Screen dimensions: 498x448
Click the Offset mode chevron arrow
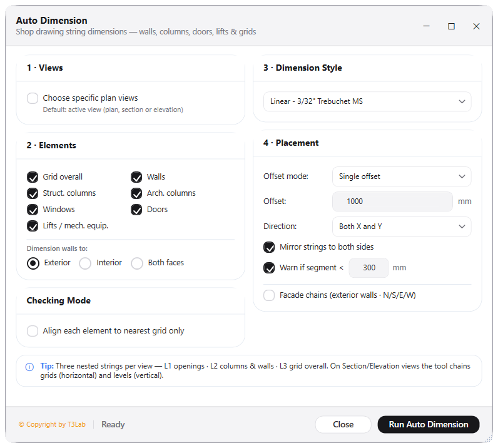tap(462, 176)
